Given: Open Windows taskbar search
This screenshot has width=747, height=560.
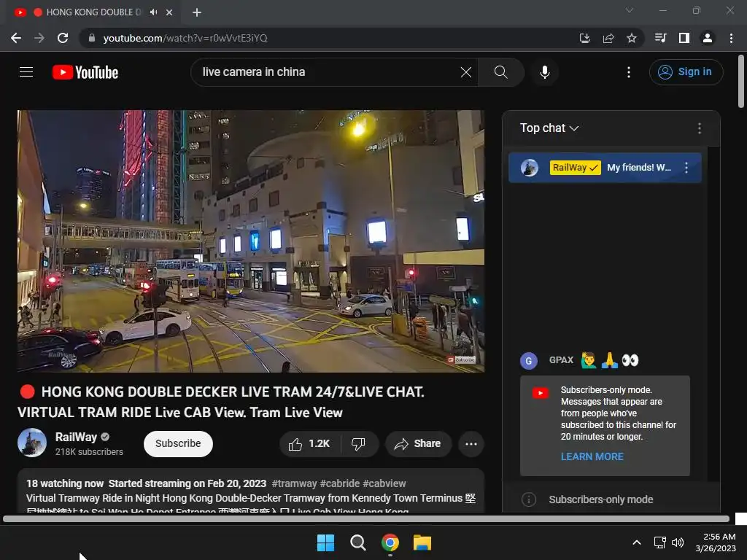Looking at the screenshot, I should pyautogui.click(x=357, y=542).
